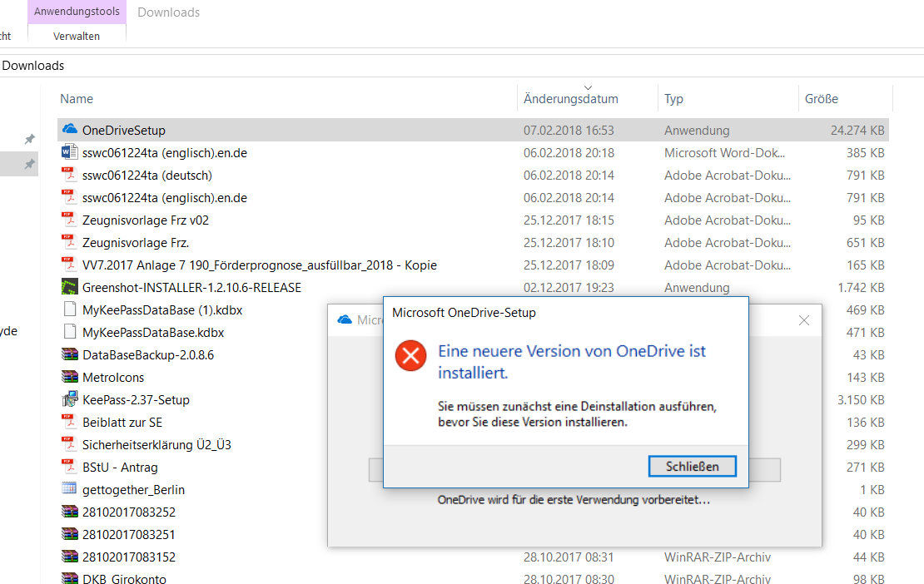924x584 pixels.
Task: Select the size value 95 KB
Action: click(x=868, y=220)
